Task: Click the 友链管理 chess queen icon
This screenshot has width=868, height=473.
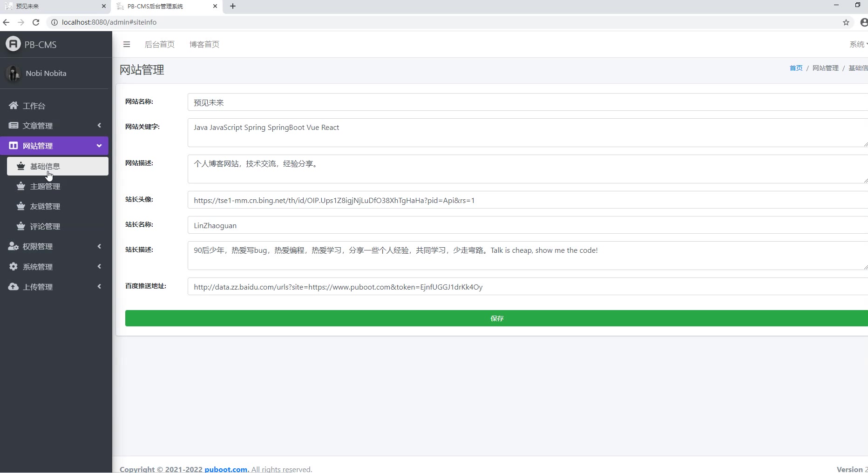Action: click(20, 206)
